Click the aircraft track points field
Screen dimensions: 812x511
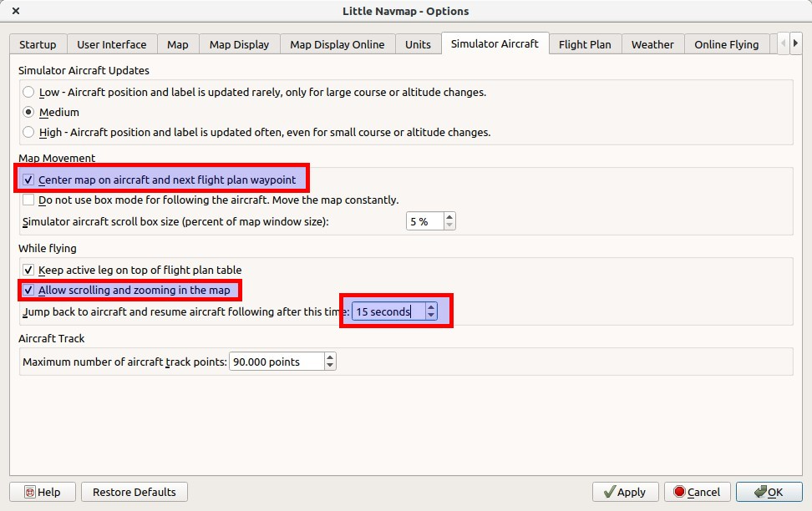[x=277, y=362]
